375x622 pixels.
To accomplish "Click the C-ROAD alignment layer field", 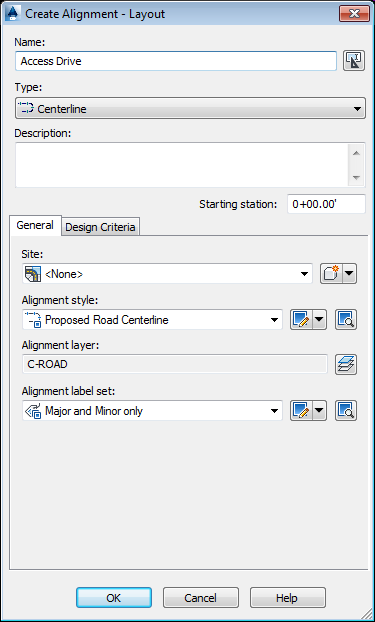I will pos(175,364).
